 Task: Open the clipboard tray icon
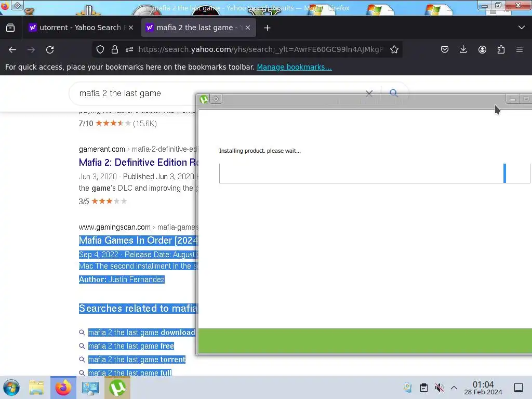(x=424, y=388)
